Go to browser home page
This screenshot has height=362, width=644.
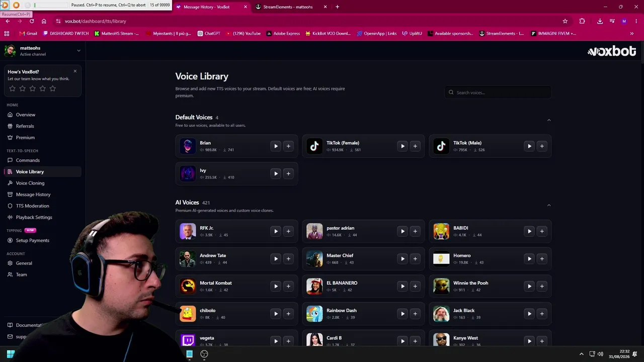click(44, 21)
